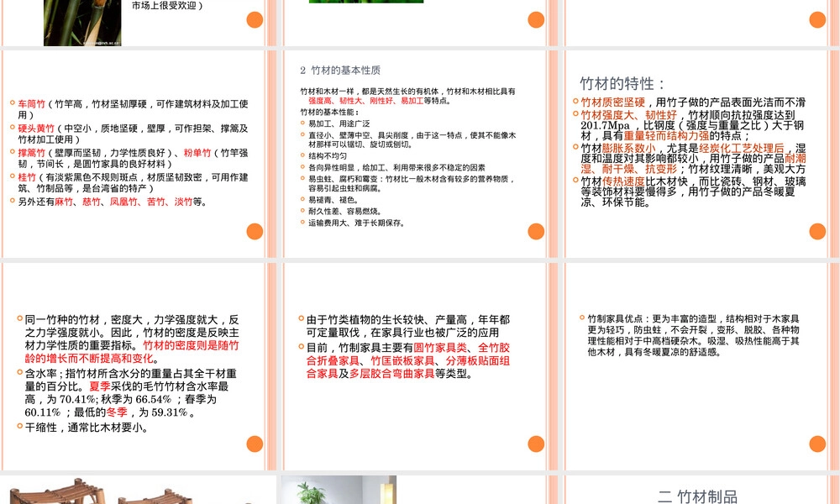
Task: Select the bottom slide with potted plant photo
Action: coord(421,490)
